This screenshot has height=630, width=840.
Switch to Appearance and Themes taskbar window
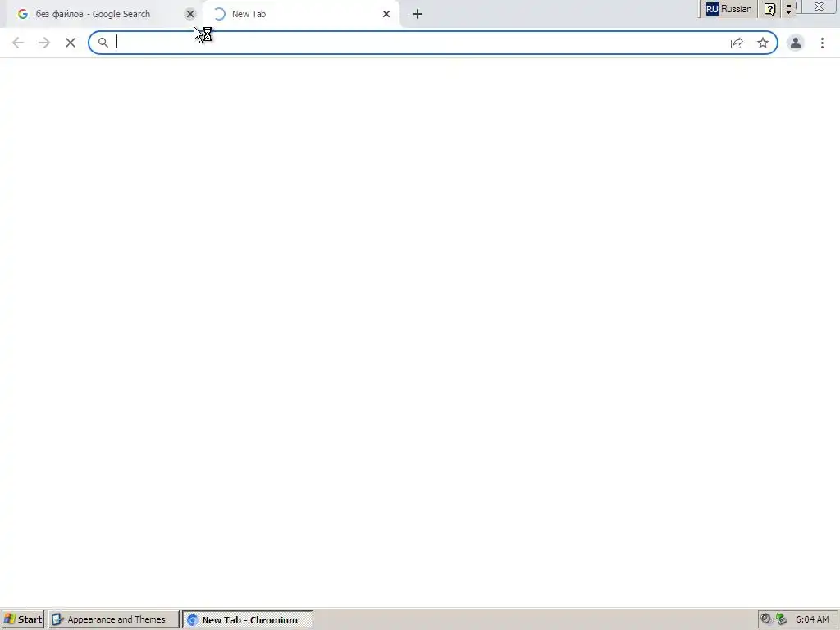pos(113,619)
